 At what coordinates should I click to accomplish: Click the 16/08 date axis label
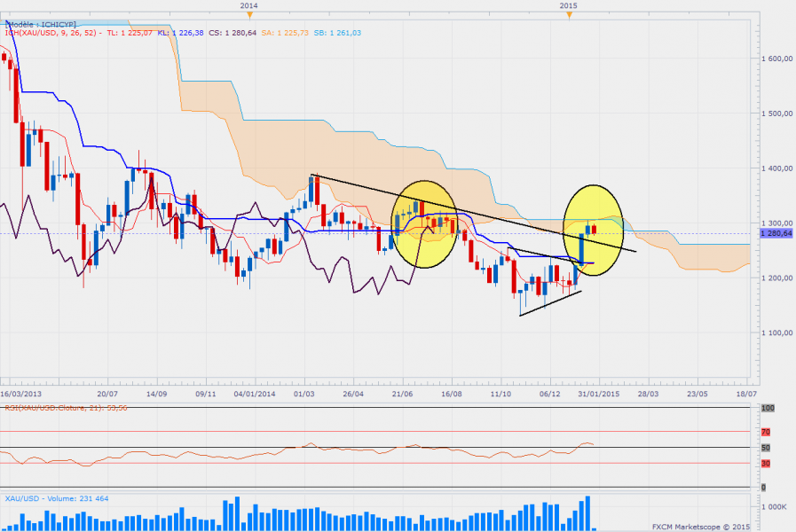[452, 394]
